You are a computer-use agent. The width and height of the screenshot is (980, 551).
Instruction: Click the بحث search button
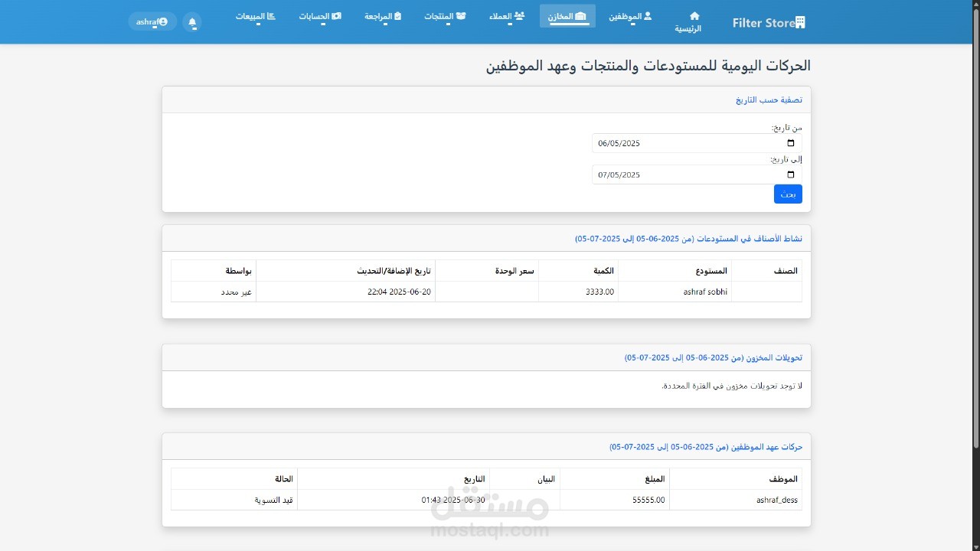click(x=788, y=194)
